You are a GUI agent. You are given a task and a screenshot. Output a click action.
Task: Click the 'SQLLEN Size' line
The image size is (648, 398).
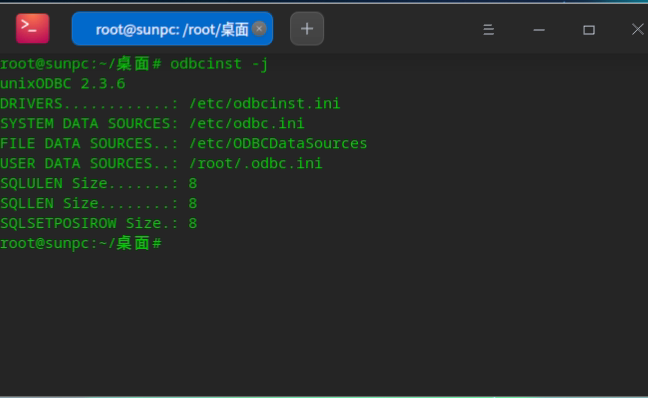[x=99, y=203]
